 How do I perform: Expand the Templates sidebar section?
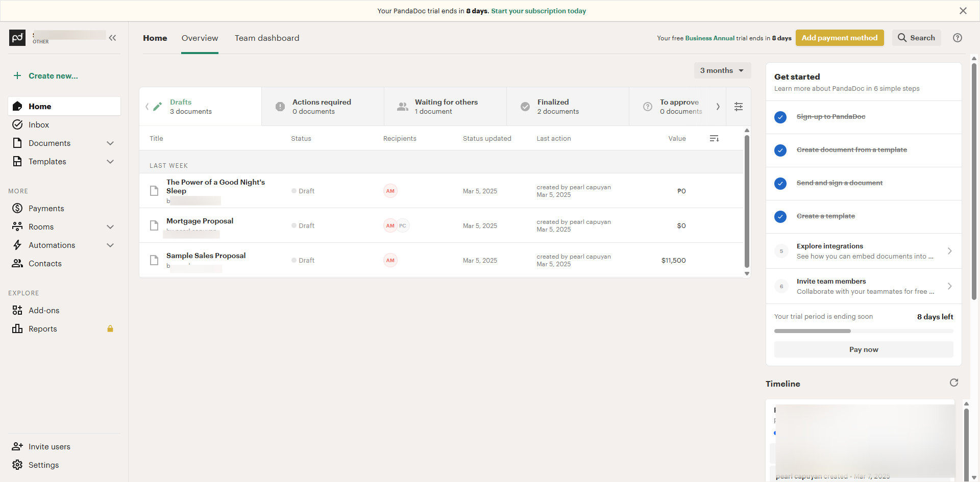[110, 162]
